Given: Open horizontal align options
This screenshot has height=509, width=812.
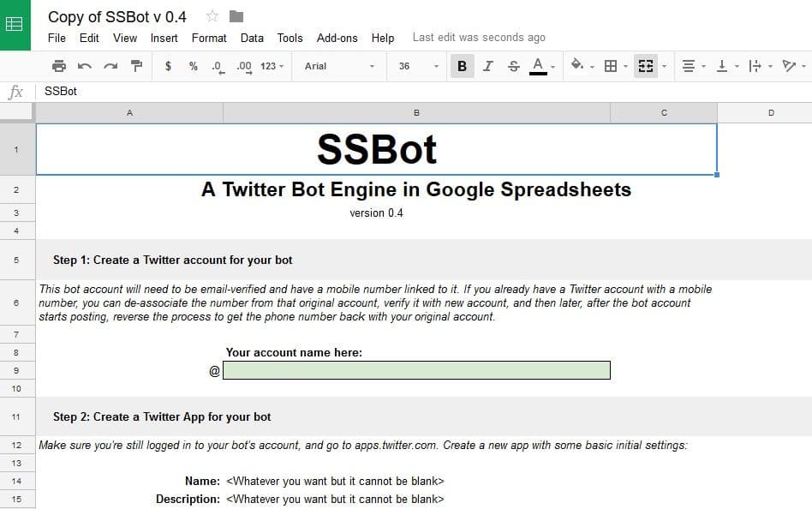Looking at the screenshot, I should point(689,66).
